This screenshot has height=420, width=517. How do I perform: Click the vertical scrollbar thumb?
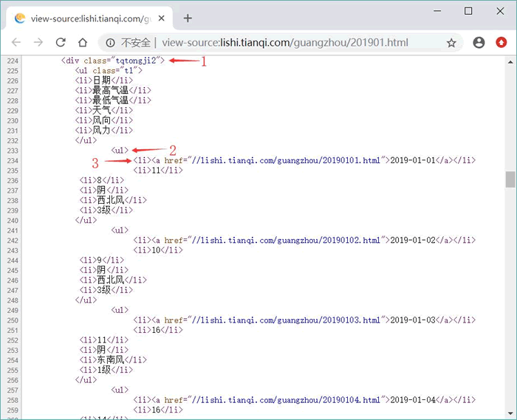[510, 179]
